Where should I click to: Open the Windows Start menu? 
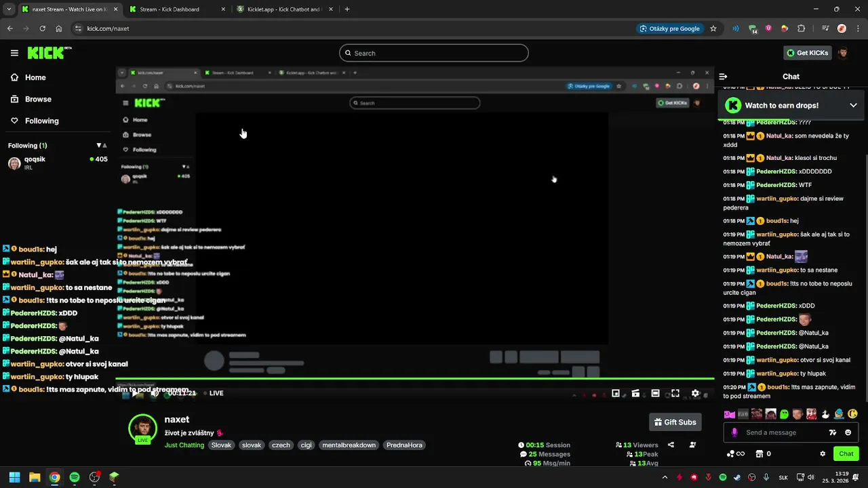tap(14, 477)
